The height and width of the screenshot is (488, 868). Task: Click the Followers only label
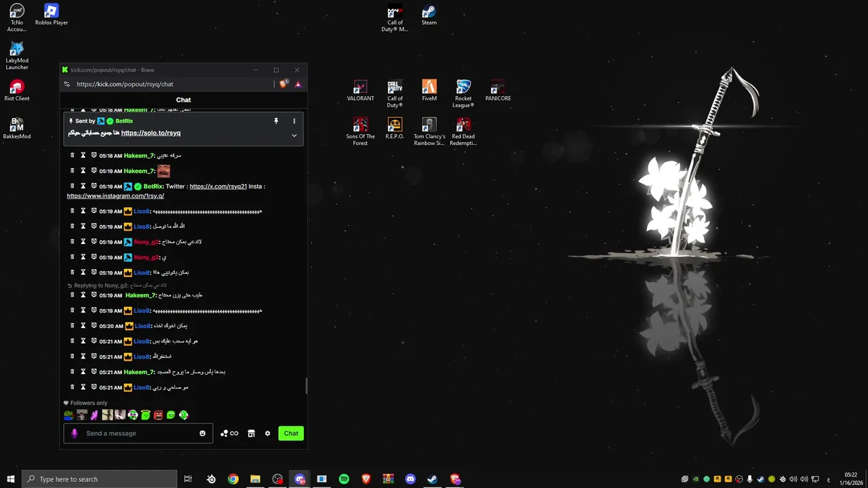89,403
